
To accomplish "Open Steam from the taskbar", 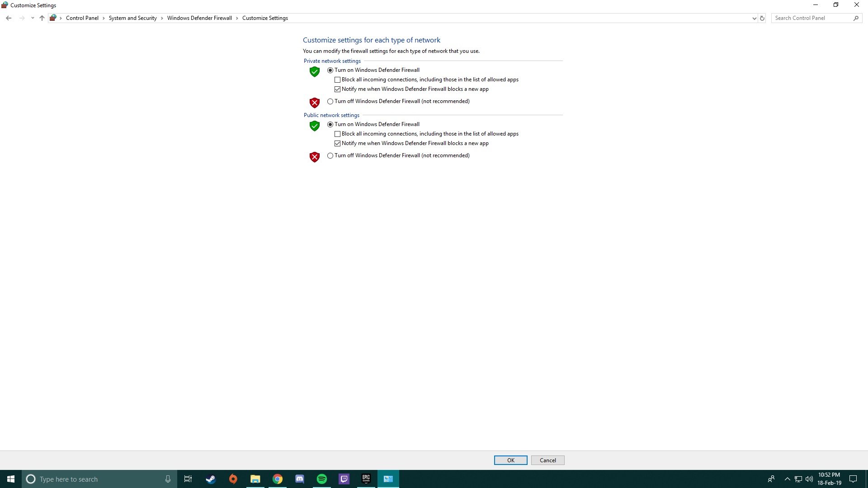I will click(x=211, y=479).
